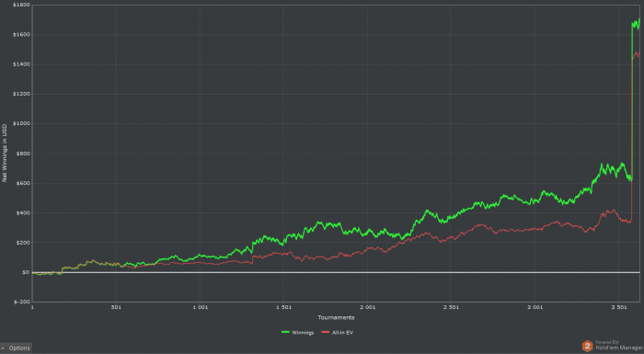The height and width of the screenshot is (354, 644).
Task: Click the 2 501 x-axis label
Action: tap(452, 307)
